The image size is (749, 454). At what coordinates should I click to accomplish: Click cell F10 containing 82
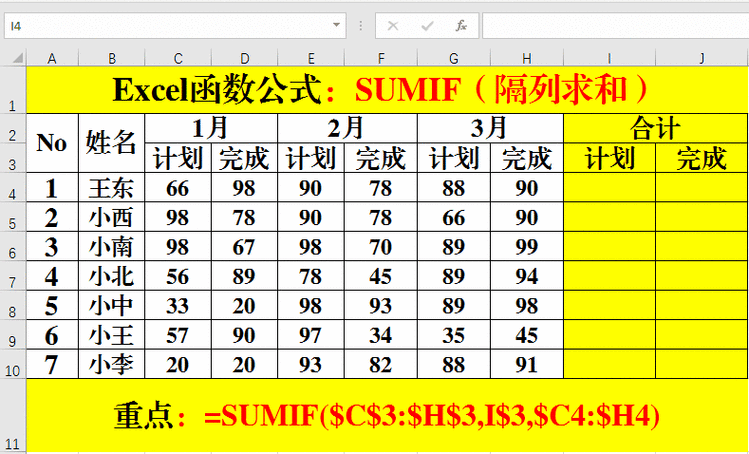[381, 364]
